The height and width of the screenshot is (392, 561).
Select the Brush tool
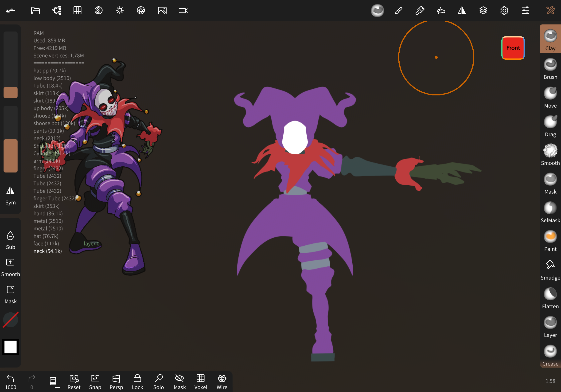pos(550,69)
